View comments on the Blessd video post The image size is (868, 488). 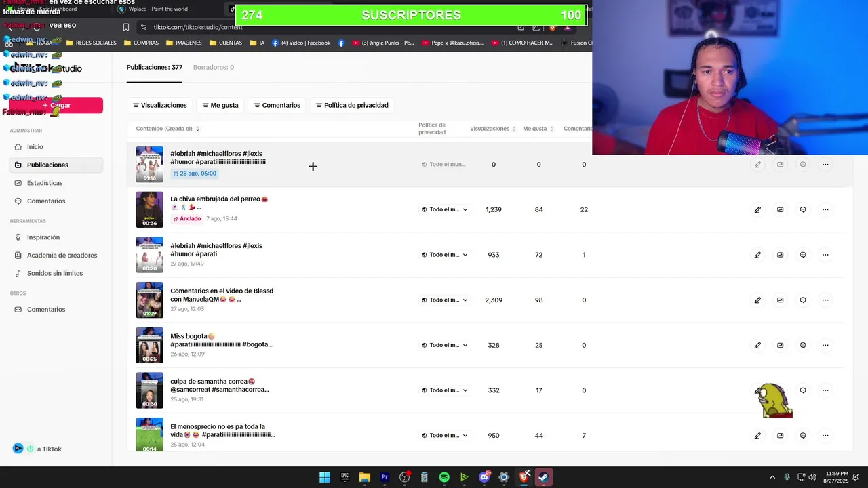803,300
